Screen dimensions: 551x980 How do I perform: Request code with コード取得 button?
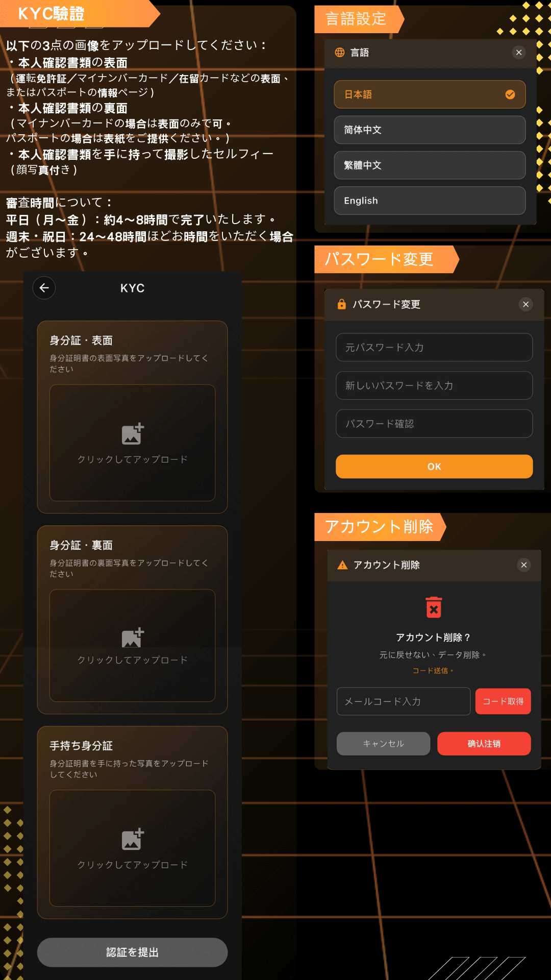[503, 701]
